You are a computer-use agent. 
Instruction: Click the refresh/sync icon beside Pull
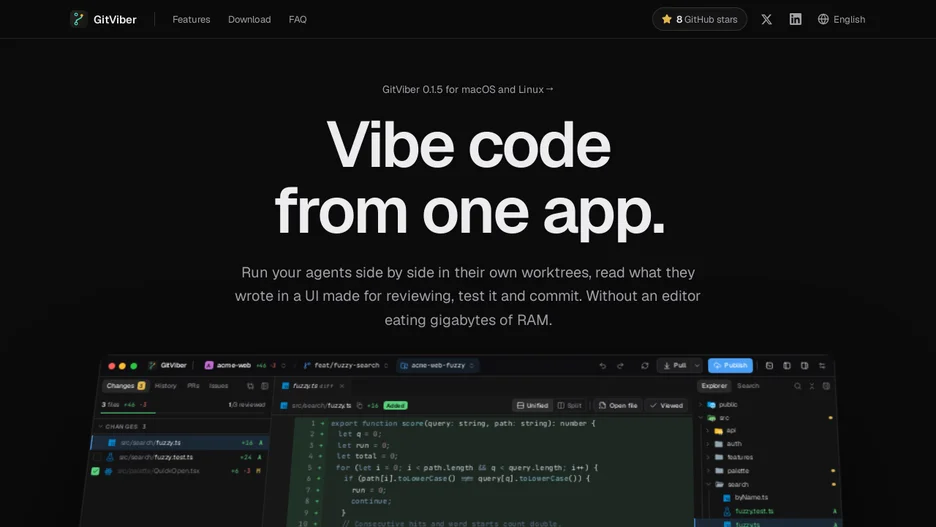point(645,366)
